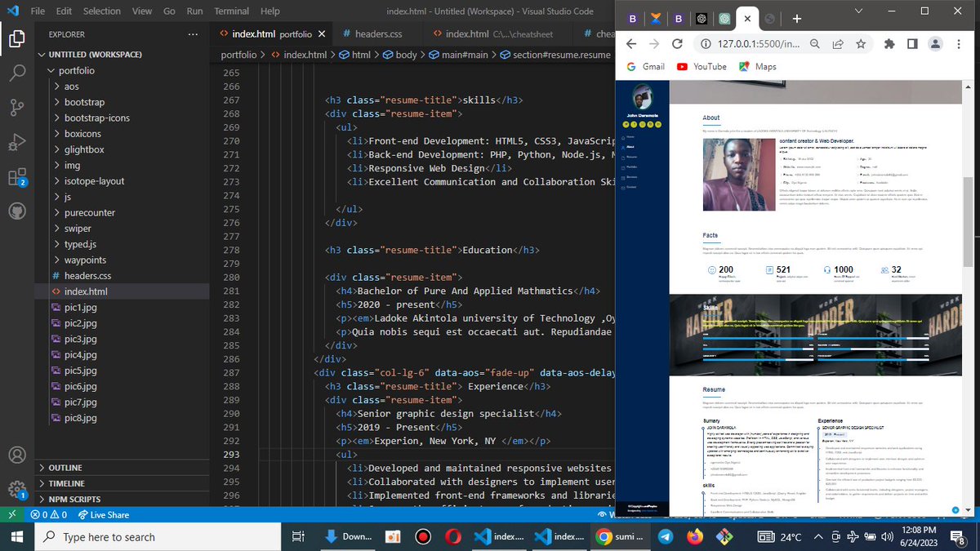This screenshot has width=980, height=551.
Task: Click the share icon in Chrome address bar
Action: (838, 44)
